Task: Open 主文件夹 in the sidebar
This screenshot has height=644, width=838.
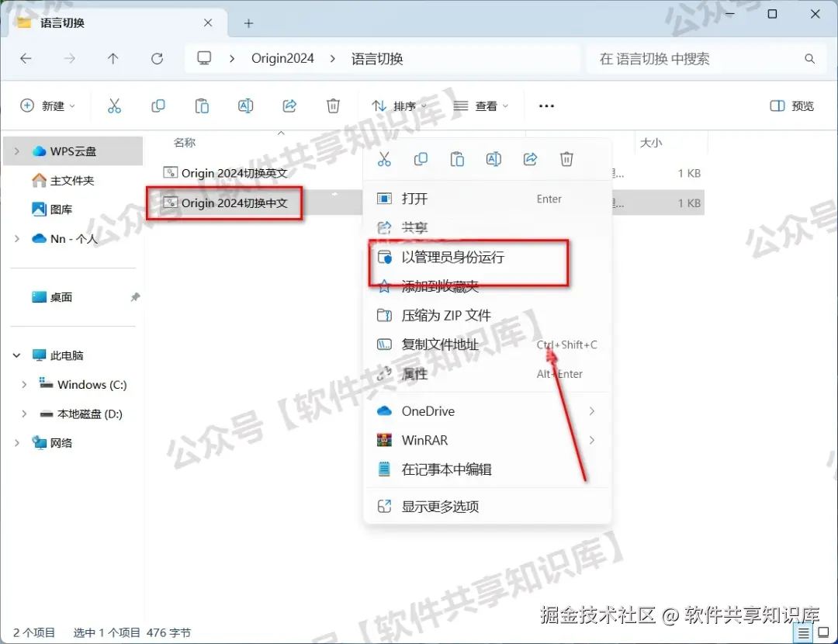Action: point(72,181)
